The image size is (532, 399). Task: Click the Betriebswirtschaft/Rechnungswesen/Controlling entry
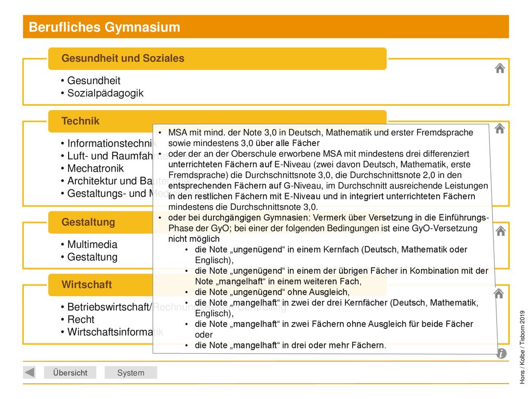pos(174,307)
